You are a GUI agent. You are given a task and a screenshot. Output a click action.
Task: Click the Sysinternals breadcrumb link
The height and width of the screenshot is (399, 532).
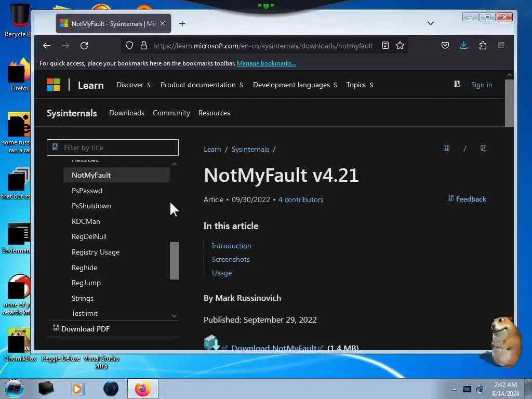[x=250, y=149]
